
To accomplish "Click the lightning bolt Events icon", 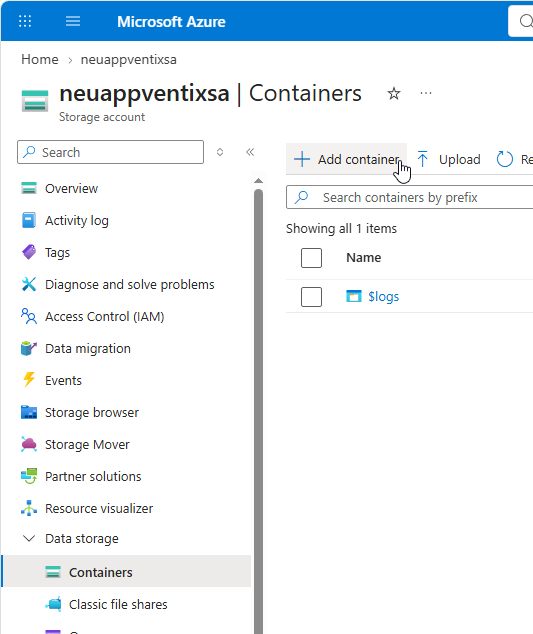I will click(x=29, y=380).
